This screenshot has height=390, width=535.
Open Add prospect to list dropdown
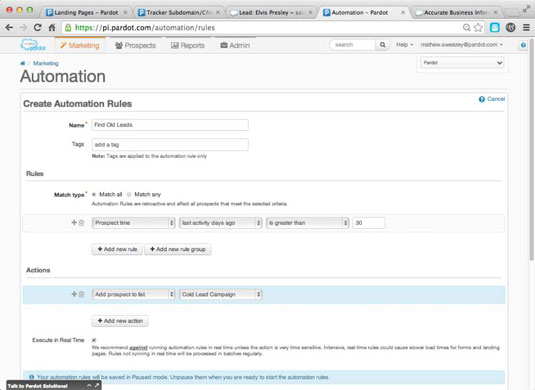tap(133, 294)
